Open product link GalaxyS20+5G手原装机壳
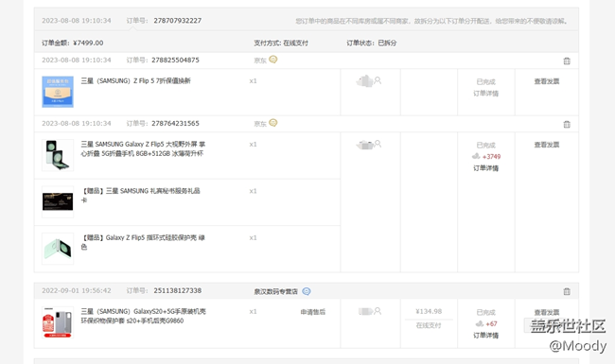The width and height of the screenshot is (615, 364). point(144,316)
